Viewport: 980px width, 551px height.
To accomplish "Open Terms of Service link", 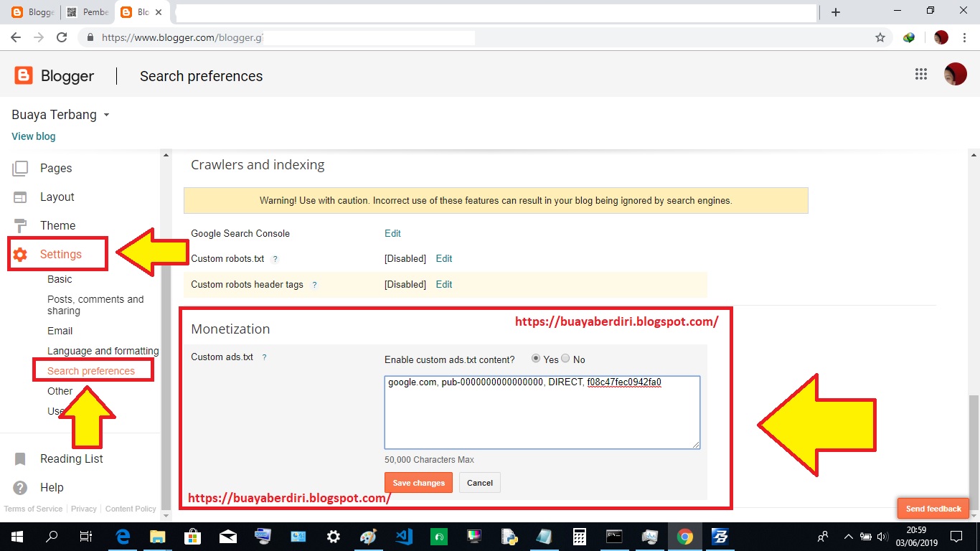I will pyautogui.click(x=33, y=509).
